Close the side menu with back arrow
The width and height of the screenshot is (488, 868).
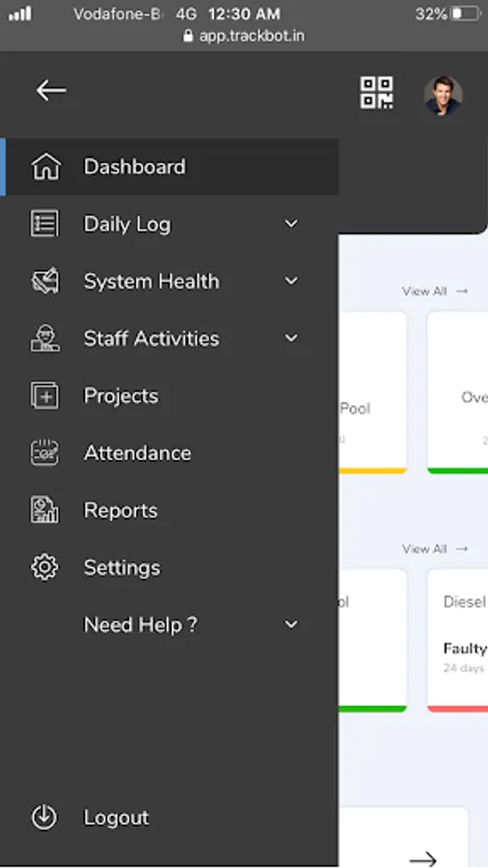coord(51,91)
